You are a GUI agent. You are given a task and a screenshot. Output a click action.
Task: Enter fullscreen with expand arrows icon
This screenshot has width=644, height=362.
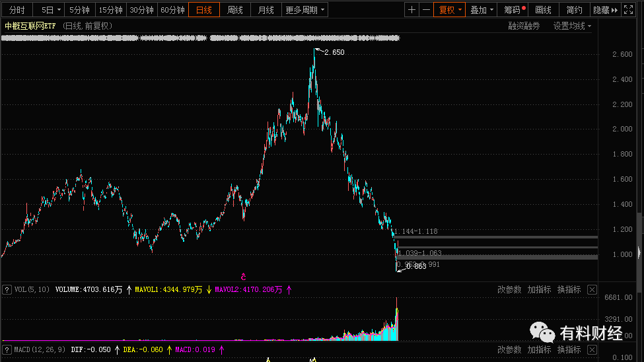click(x=628, y=10)
